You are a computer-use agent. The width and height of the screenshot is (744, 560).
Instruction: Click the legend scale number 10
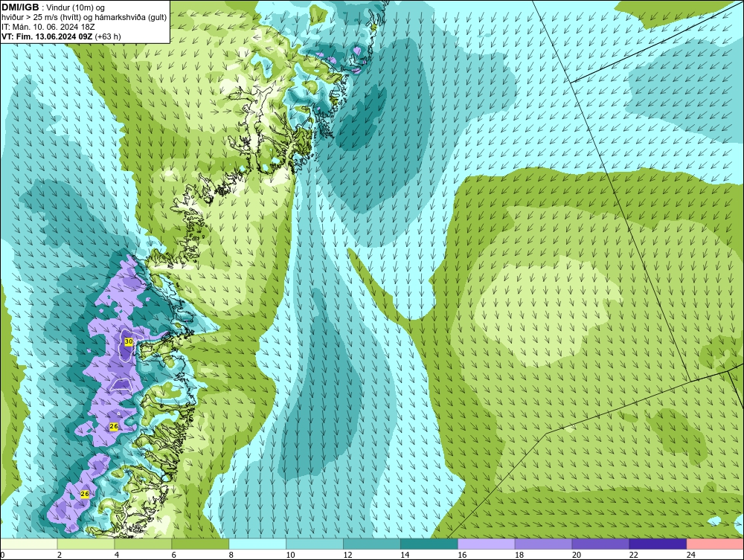[x=290, y=555]
